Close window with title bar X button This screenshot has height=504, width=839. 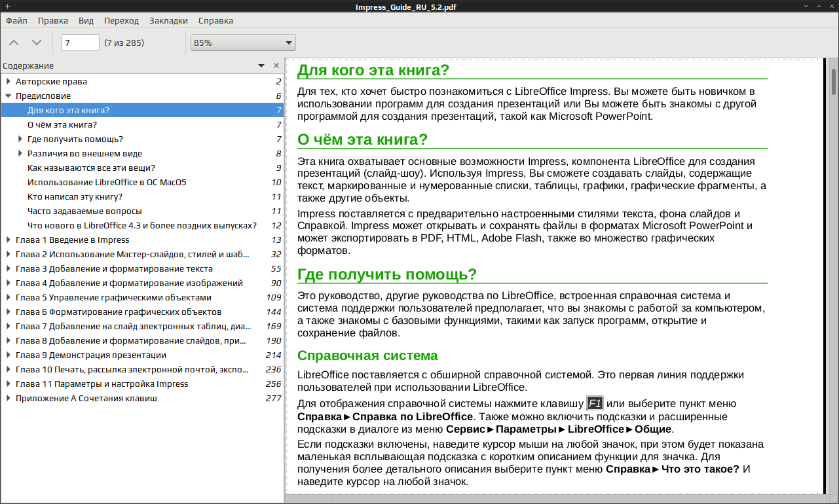(832, 6)
